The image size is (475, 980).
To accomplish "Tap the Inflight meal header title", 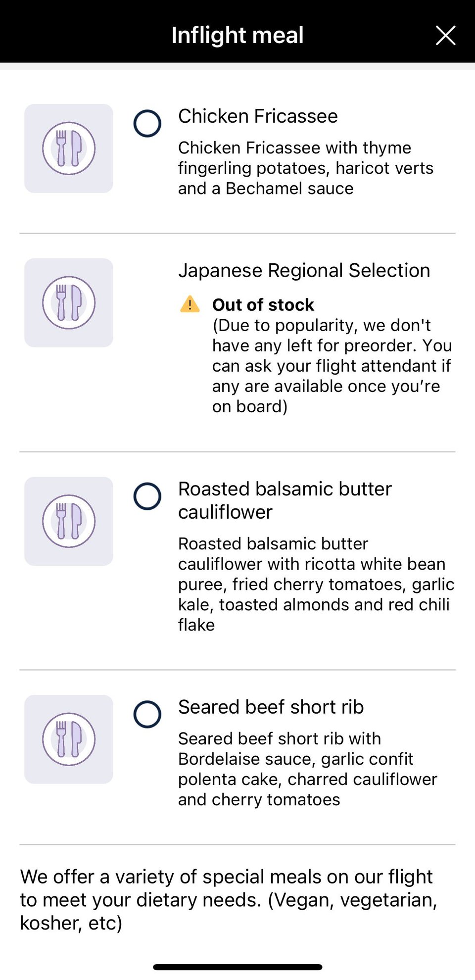I will point(237,35).
